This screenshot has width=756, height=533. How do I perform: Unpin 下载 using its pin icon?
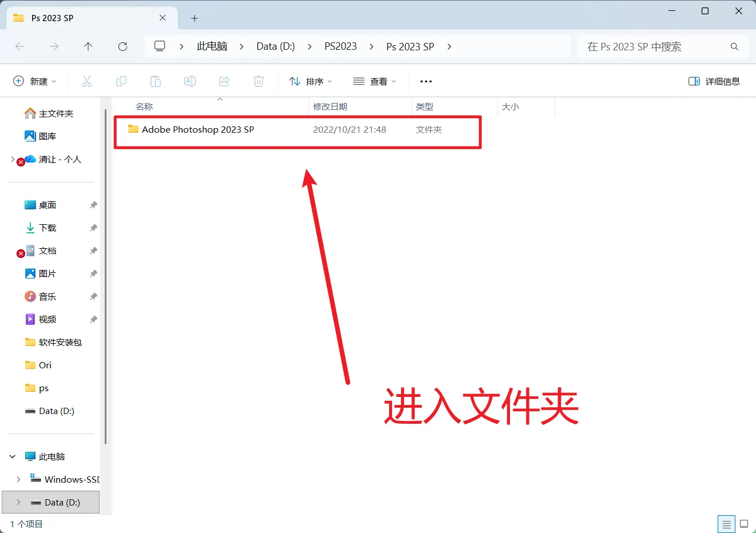[93, 228]
